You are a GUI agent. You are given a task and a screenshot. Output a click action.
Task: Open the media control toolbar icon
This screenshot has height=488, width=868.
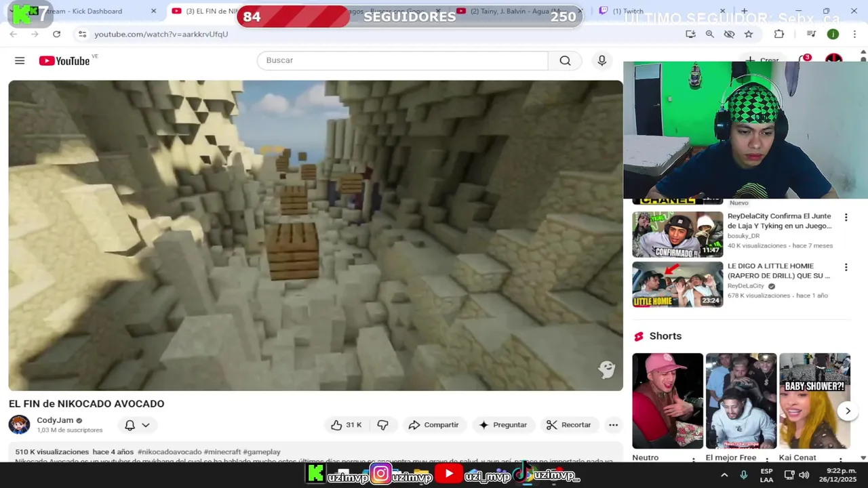coord(811,34)
